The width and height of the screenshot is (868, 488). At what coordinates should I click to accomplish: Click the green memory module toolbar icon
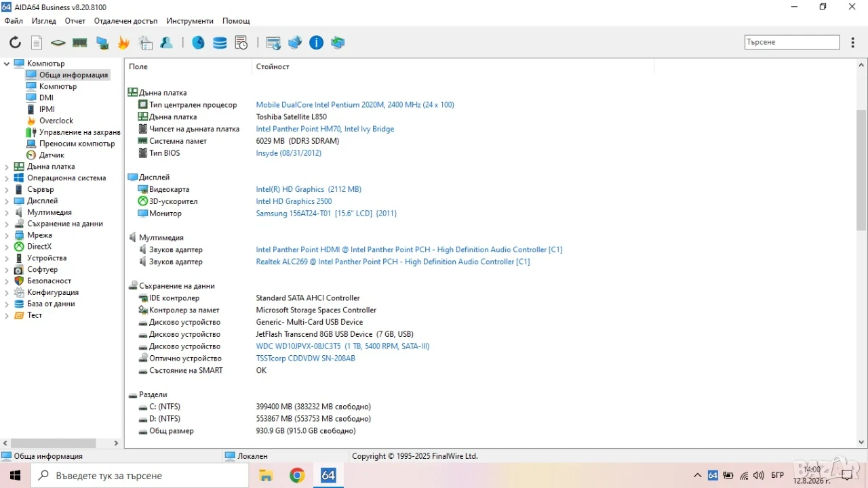pos(80,43)
